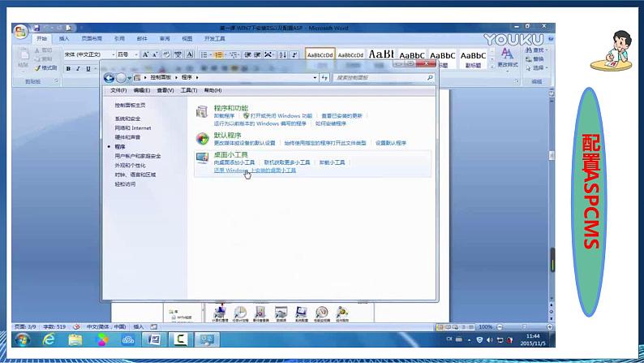The width and height of the screenshot is (644, 363).
Task: Select the first AaBbCcDd style
Action: point(320,55)
